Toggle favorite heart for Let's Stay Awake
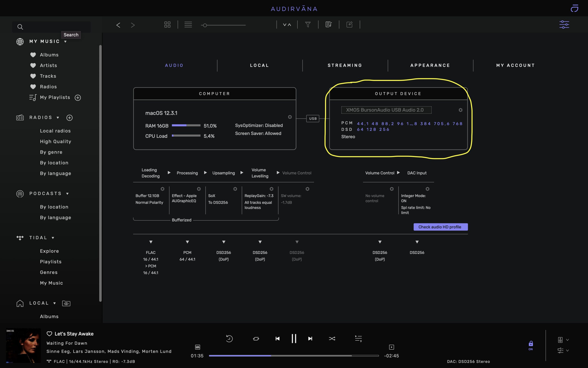588x368 pixels. (49, 334)
